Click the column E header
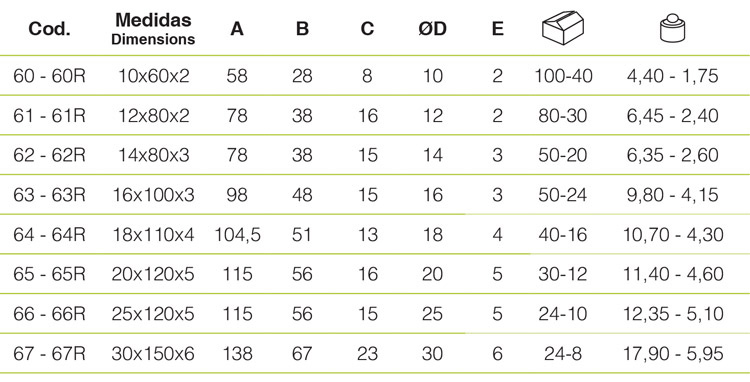 (x=497, y=29)
